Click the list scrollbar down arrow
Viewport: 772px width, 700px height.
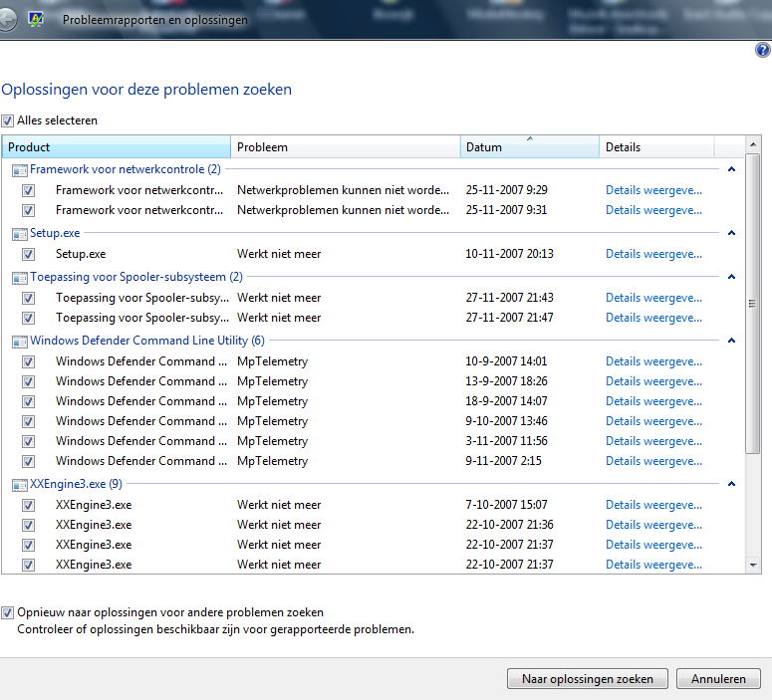(x=753, y=566)
